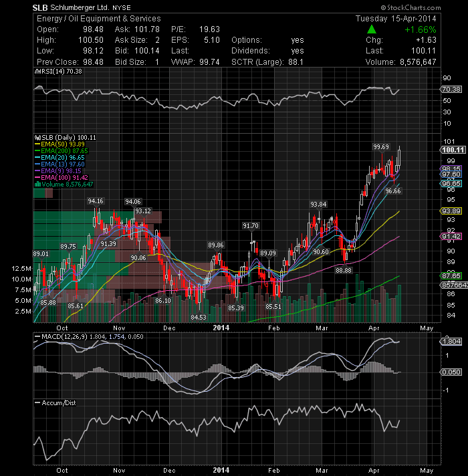Click the 86.10 price annotation
Screen dimensions: 468x476
coord(163,301)
